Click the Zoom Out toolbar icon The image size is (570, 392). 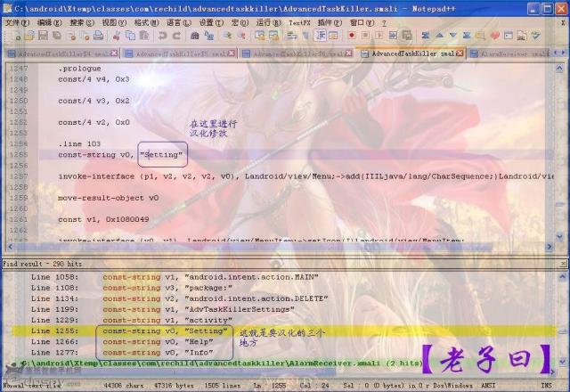pyautogui.click(x=241, y=36)
